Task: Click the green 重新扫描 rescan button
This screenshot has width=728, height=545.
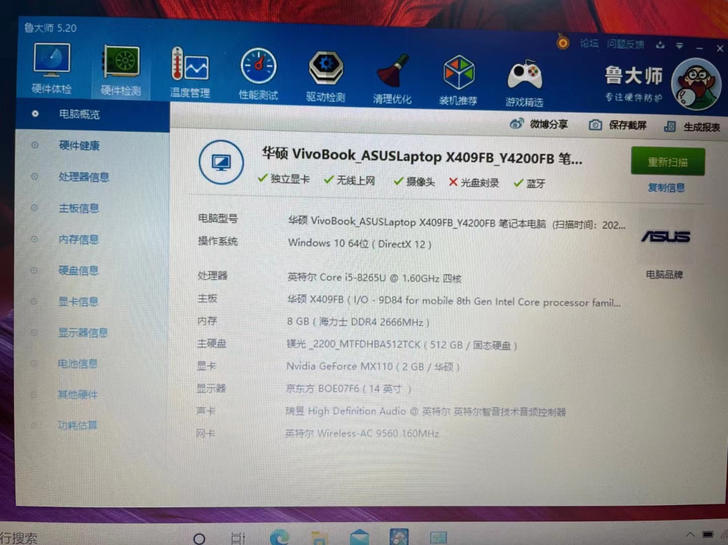Action: 668,162
